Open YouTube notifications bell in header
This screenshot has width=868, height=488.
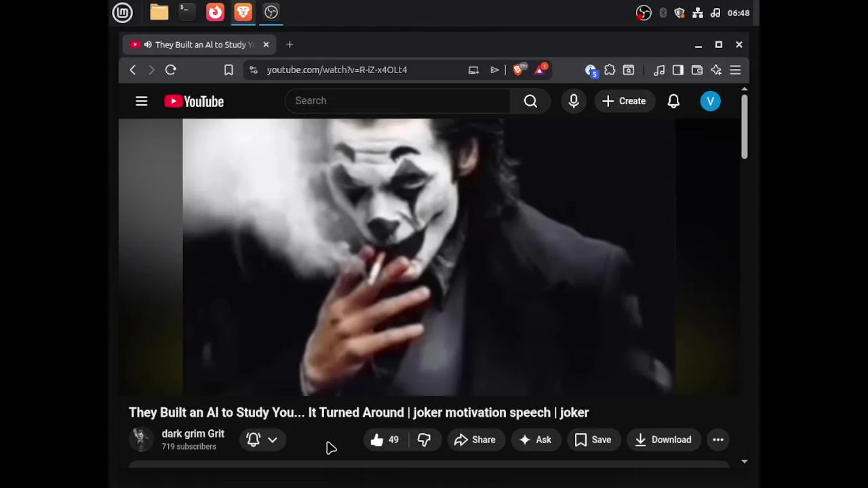(x=673, y=101)
